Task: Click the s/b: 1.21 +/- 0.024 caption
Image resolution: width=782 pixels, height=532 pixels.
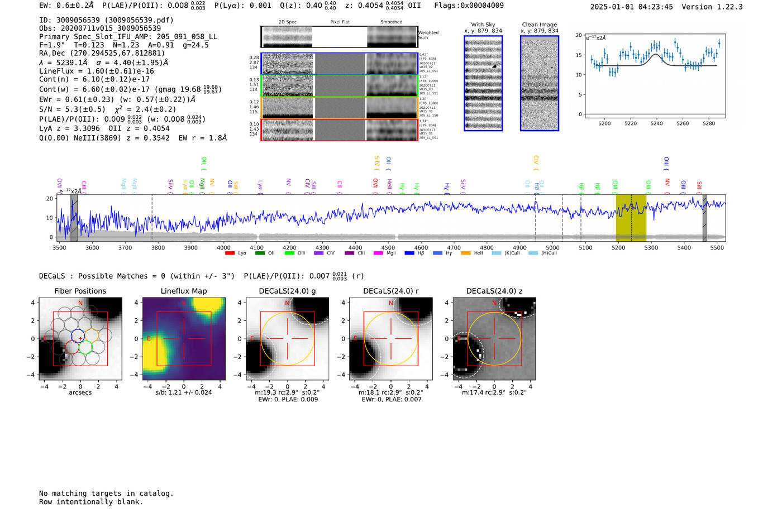Action: [184, 392]
